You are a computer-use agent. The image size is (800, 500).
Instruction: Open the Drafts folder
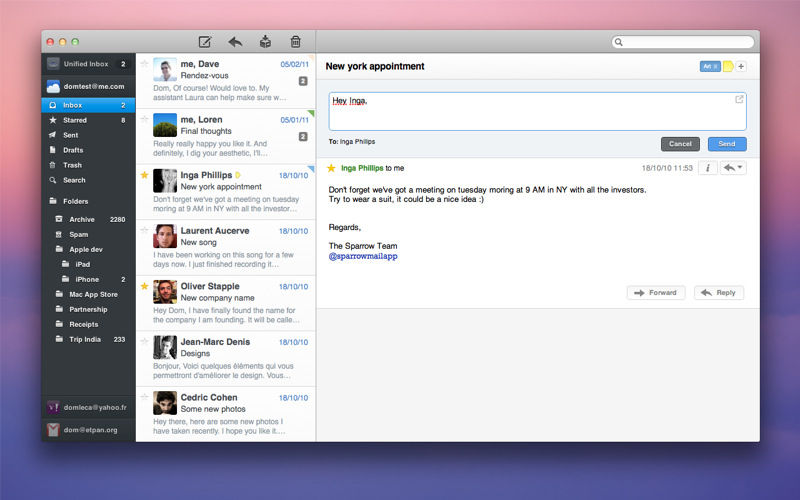pyautogui.click(x=88, y=150)
